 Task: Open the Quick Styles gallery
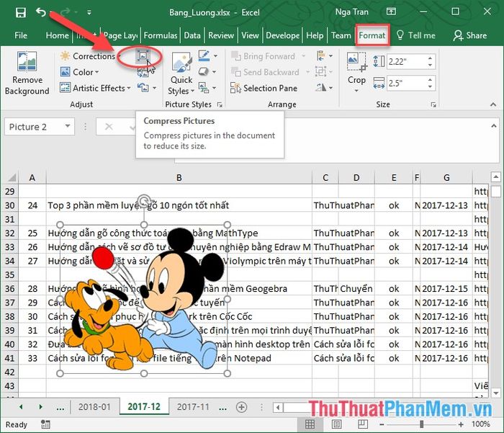click(x=181, y=73)
